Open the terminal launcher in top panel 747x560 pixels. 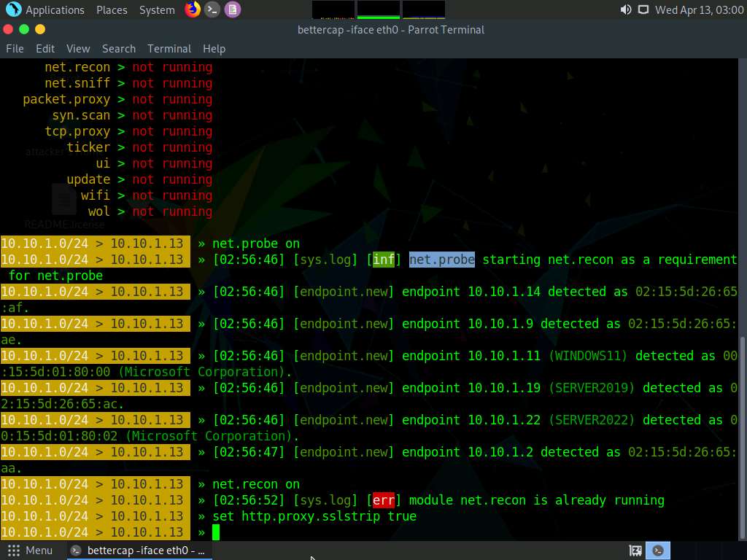[x=212, y=9]
